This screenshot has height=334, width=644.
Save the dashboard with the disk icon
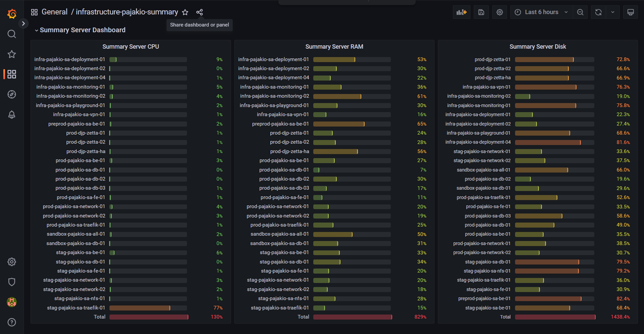(x=481, y=12)
